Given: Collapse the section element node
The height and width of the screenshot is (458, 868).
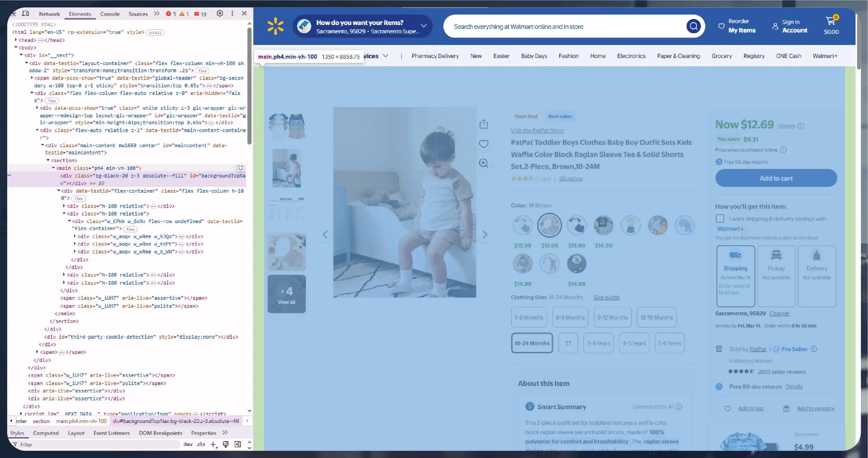Looking at the screenshot, I should [48, 160].
